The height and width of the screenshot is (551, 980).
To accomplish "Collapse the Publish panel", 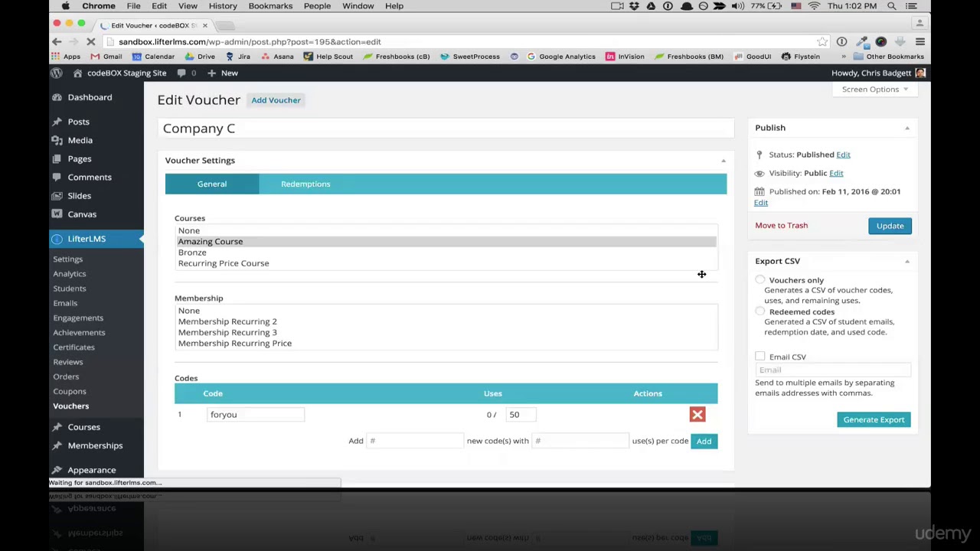I will tap(906, 128).
